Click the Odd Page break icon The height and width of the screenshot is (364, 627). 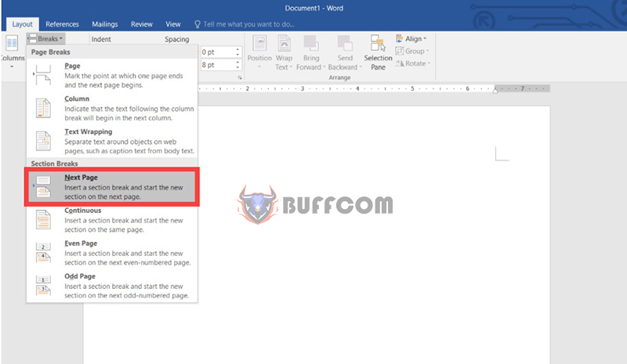point(43,286)
